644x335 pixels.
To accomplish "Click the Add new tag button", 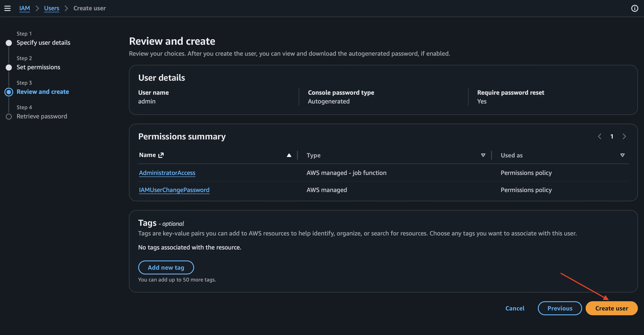I will [x=166, y=267].
